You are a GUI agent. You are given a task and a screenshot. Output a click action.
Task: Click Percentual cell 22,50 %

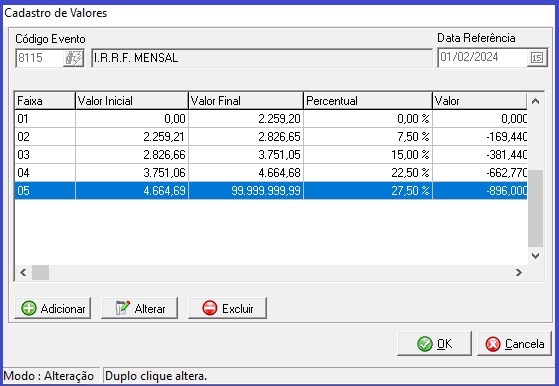(x=368, y=173)
